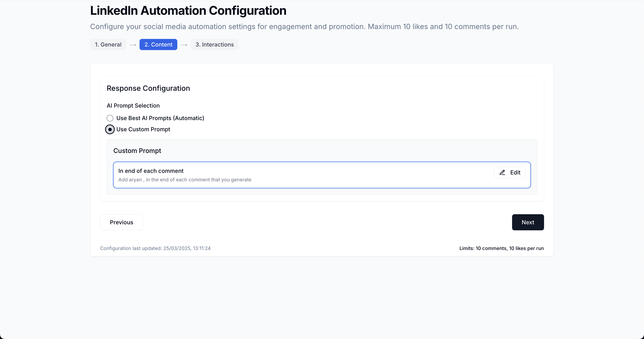Click the Configuration last updated timestamp
This screenshot has height=339, width=644.
click(x=155, y=248)
